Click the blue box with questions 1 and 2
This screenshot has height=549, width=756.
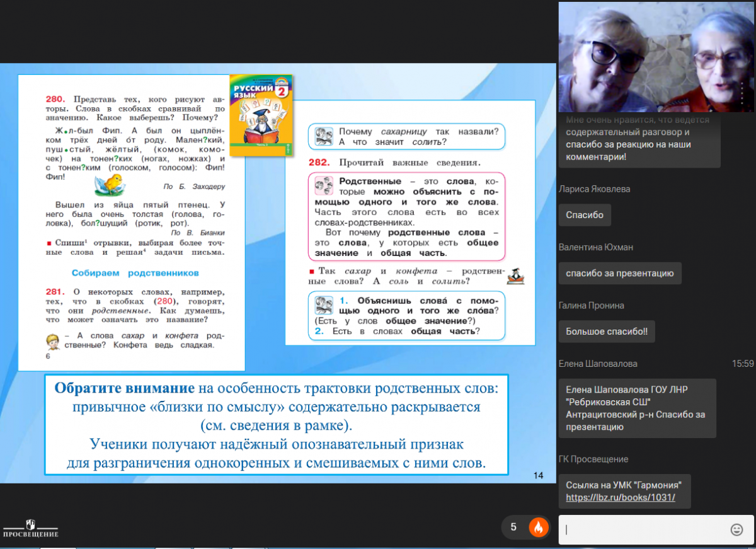pyautogui.click(x=406, y=315)
